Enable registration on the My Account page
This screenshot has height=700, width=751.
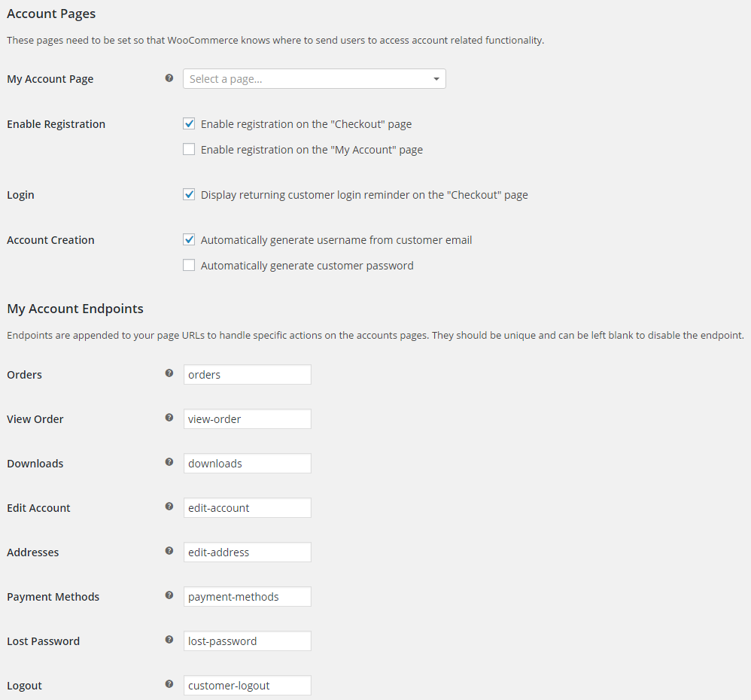point(189,150)
